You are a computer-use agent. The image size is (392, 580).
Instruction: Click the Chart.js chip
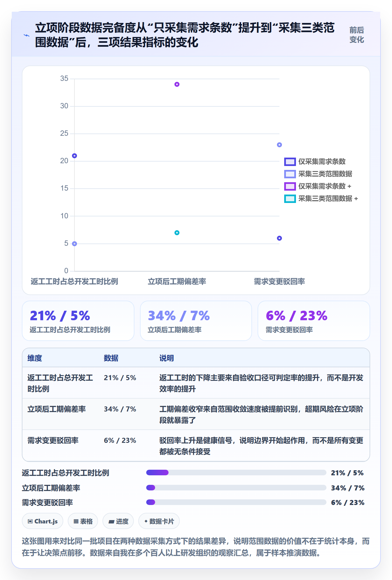(43, 521)
